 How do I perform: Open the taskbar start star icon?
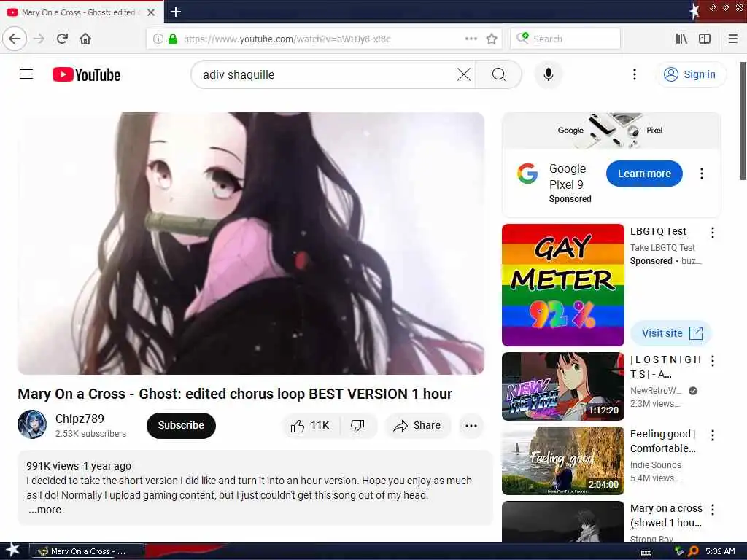point(12,550)
